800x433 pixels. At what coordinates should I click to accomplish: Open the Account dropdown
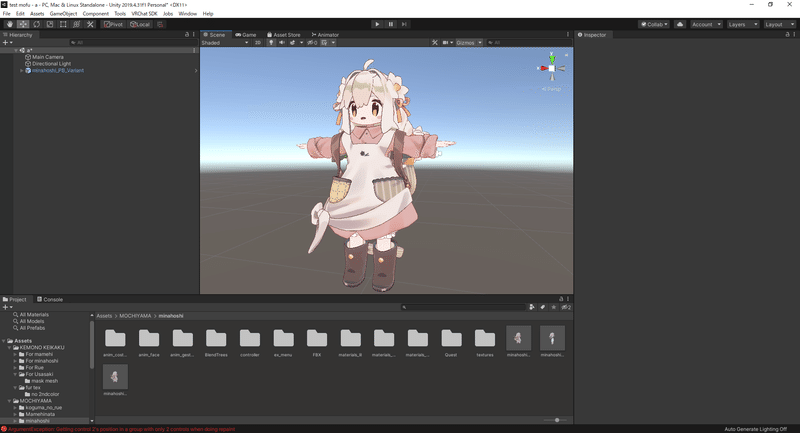pos(706,24)
